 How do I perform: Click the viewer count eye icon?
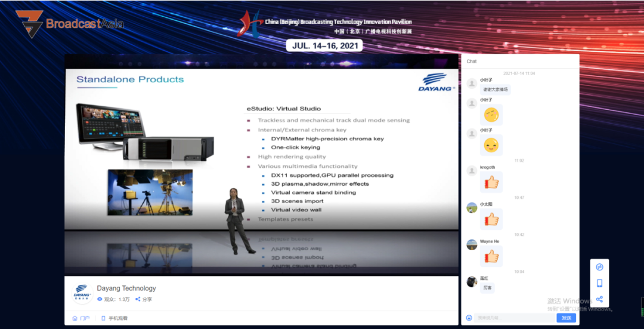pos(100,299)
